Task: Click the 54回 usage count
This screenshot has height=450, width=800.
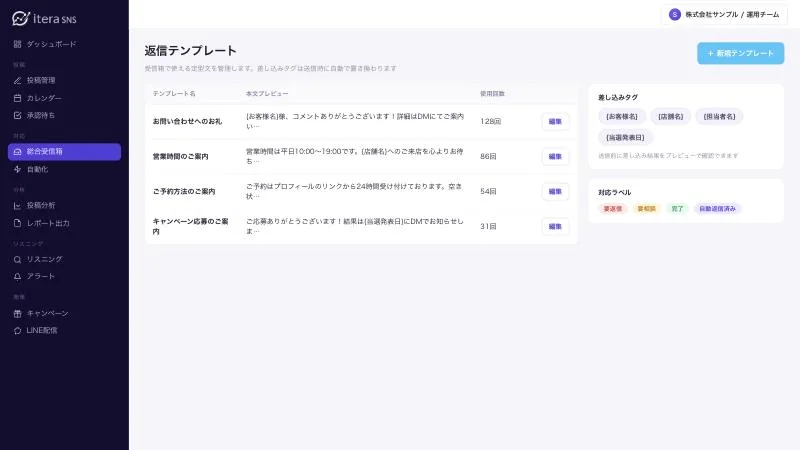Action: 488,191
